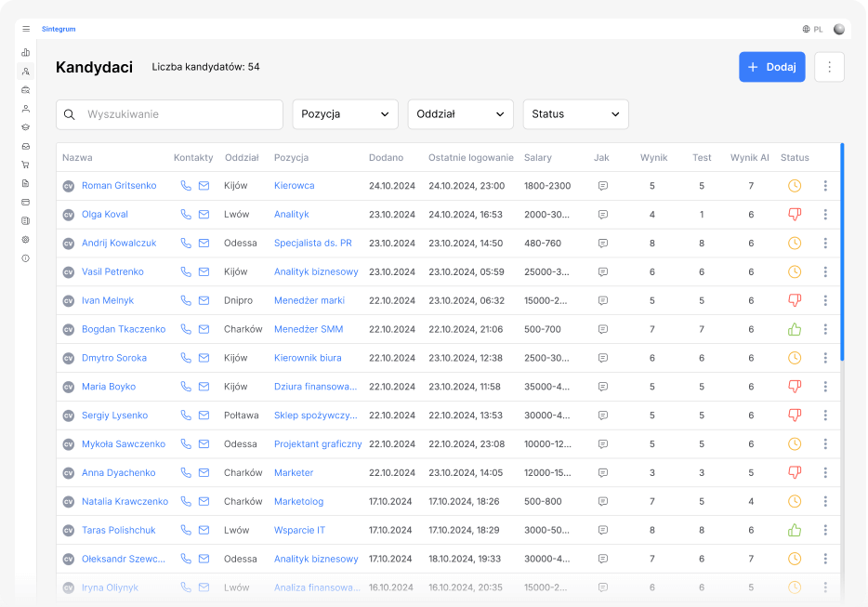
Task: Open the page options menu beside Dodaj
Action: pos(829,67)
